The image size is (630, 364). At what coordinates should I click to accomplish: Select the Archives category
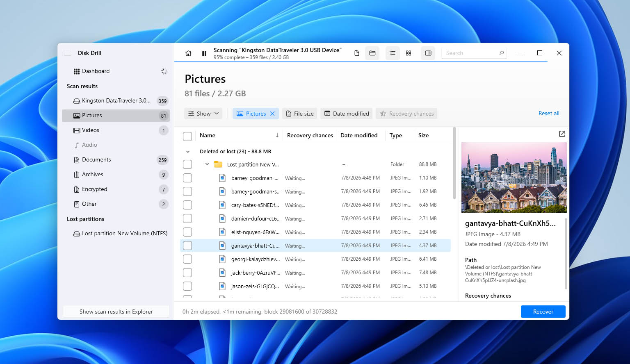(x=116, y=174)
